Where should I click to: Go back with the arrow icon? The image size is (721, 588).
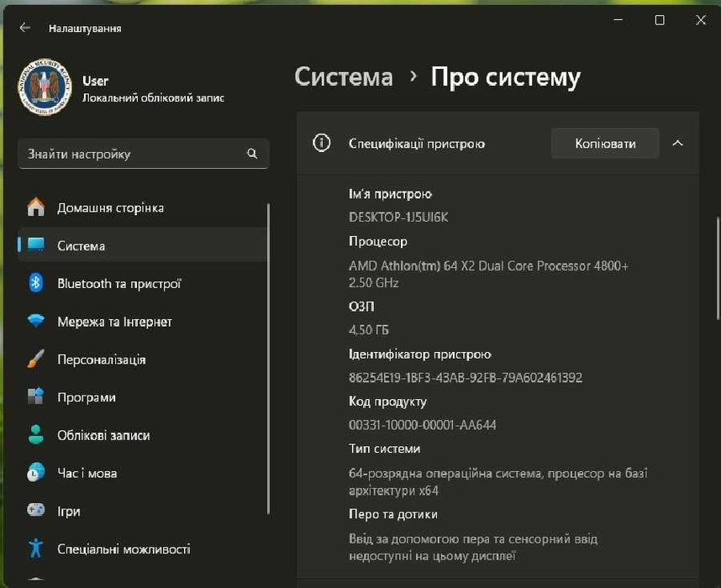click(x=25, y=28)
